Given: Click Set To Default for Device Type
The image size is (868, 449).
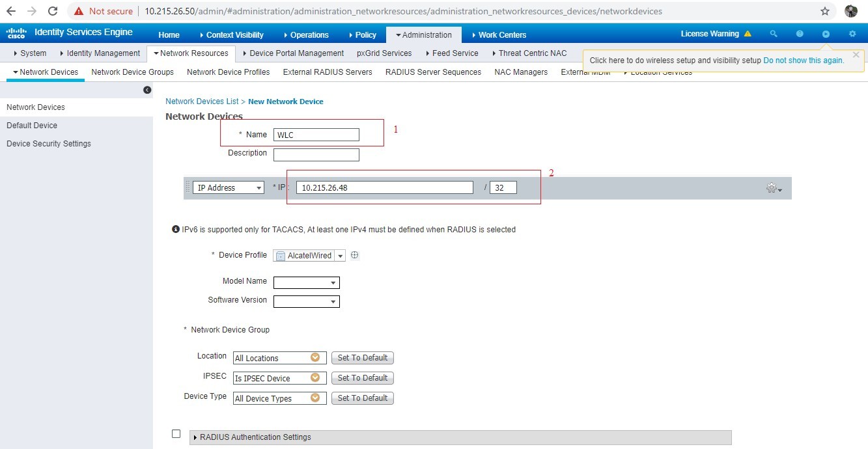Looking at the screenshot, I should [363, 398].
